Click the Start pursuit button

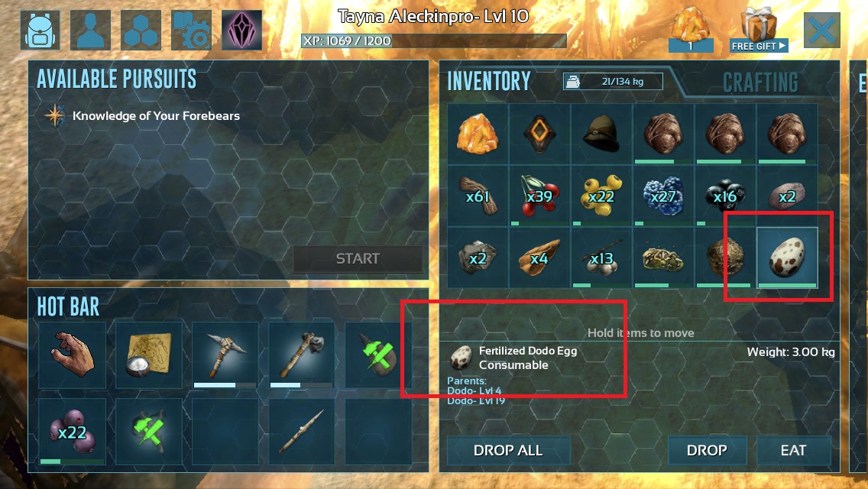358,258
